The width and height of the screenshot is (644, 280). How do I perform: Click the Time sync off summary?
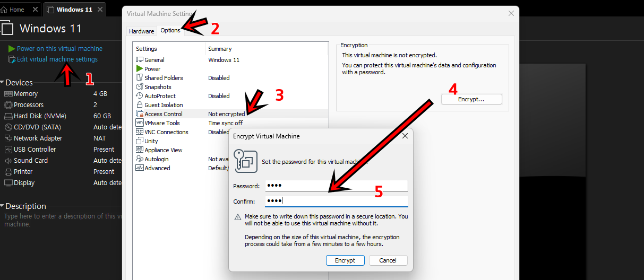225,123
